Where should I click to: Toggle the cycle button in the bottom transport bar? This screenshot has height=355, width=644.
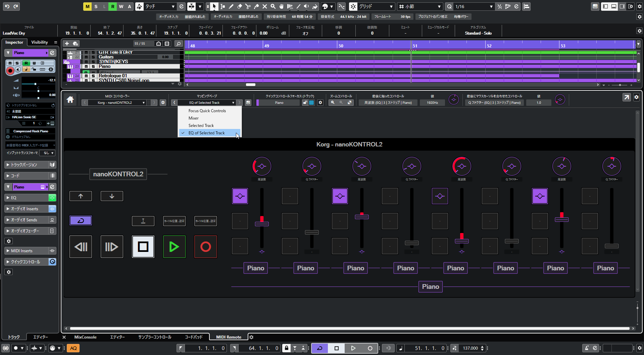click(319, 348)
